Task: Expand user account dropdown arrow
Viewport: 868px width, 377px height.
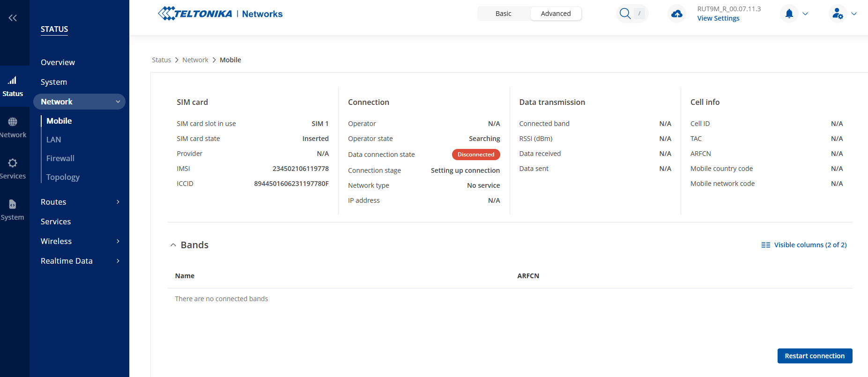Action: (x=854, y=14)
